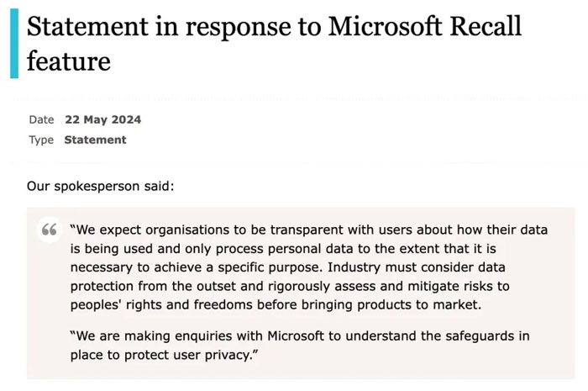Click the word "Microsoft" in the heading
Screen dimensions: 588x391
tap(380, 27)
